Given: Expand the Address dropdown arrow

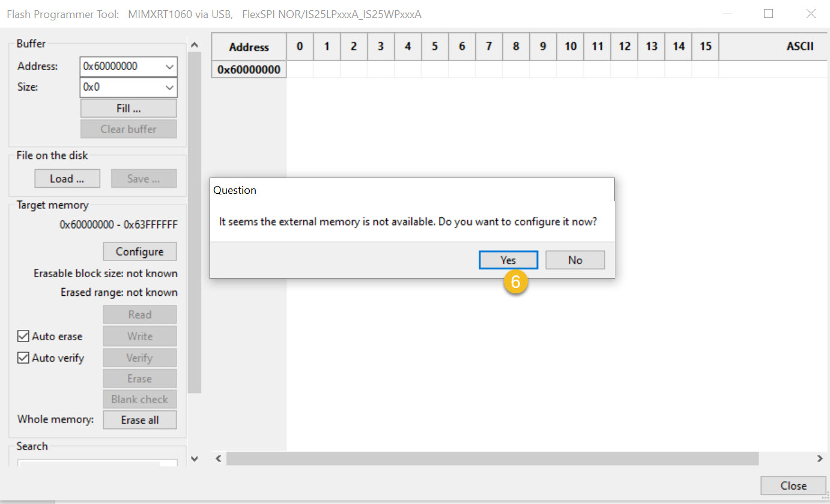Looking at the screenshot, I should click(169, 67).
